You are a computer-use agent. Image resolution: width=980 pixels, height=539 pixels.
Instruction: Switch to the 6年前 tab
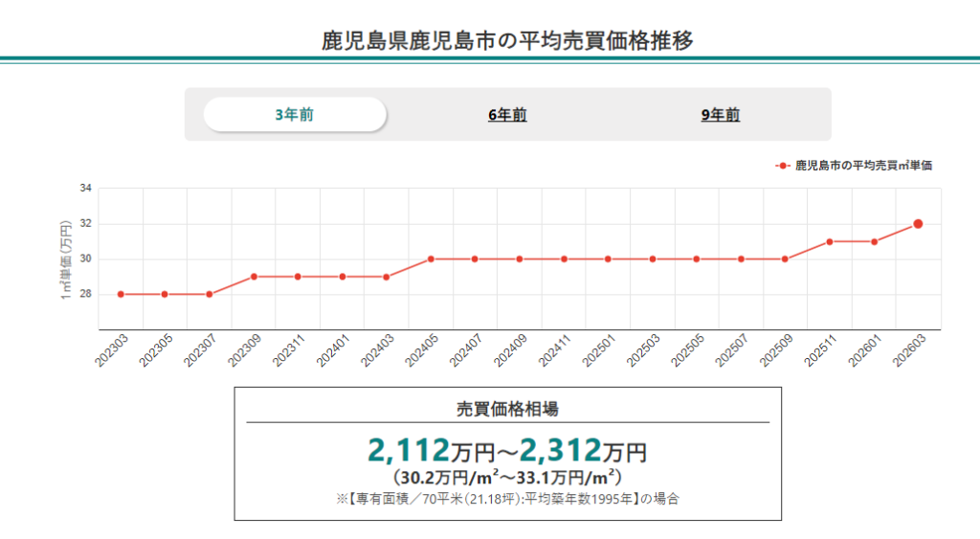coord(507,115)
